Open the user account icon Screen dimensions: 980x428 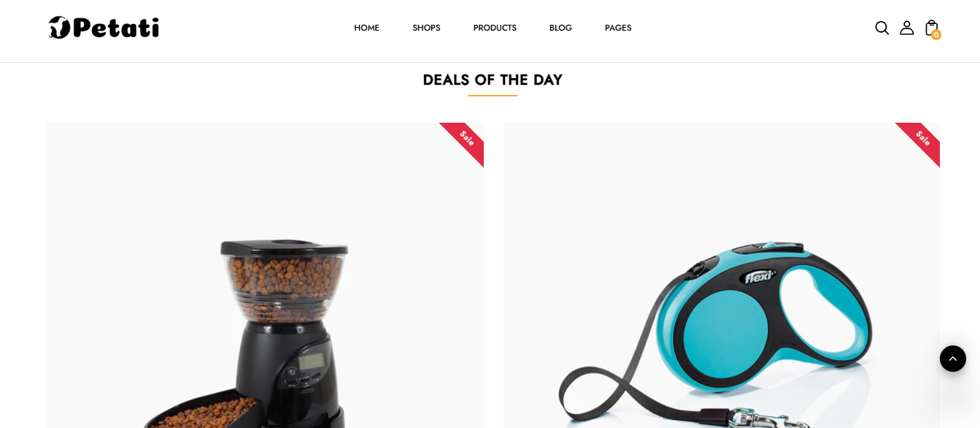click(x=906, y=28)
